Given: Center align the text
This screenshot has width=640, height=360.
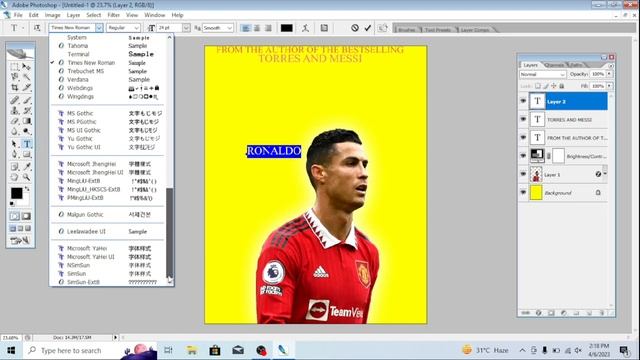Looking at the screenshot, I should click(257, 28).
